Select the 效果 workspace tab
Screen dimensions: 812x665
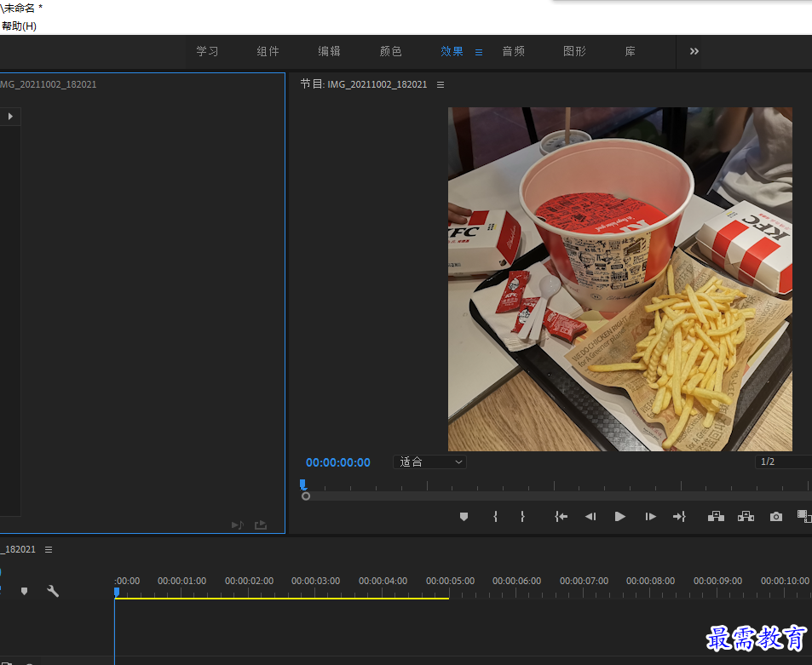click(x=452, y=51)
